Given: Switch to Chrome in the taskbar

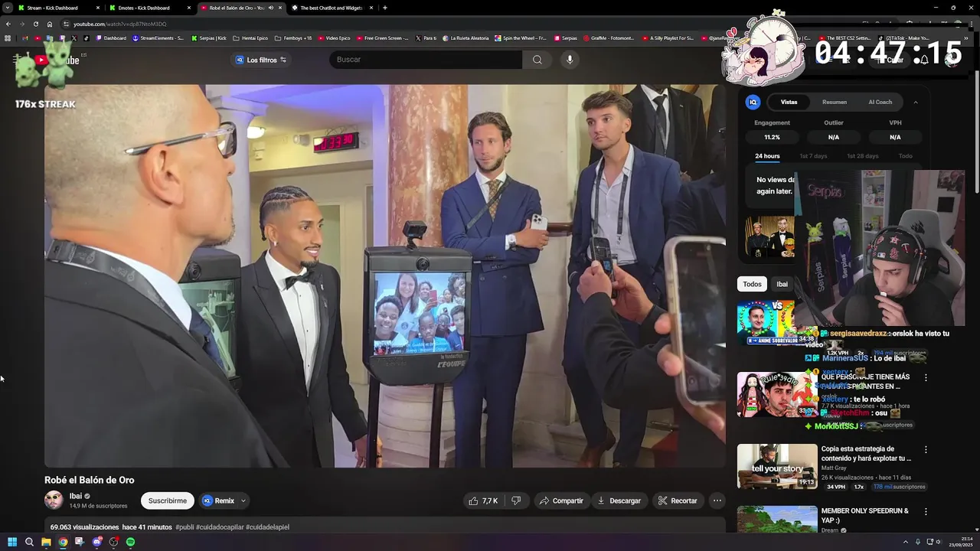Looking at the screenshot, I should (x=63, y=542).
